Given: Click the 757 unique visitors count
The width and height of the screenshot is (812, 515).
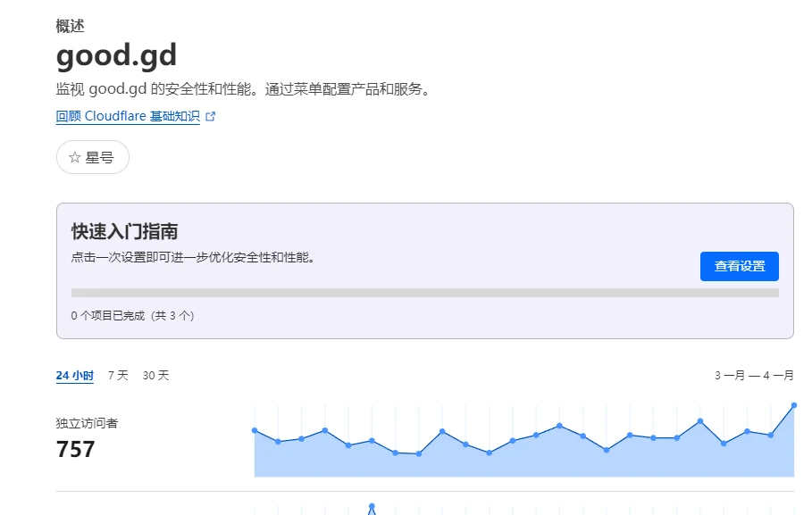Looking at the screenshot, I should click(76, 449).
